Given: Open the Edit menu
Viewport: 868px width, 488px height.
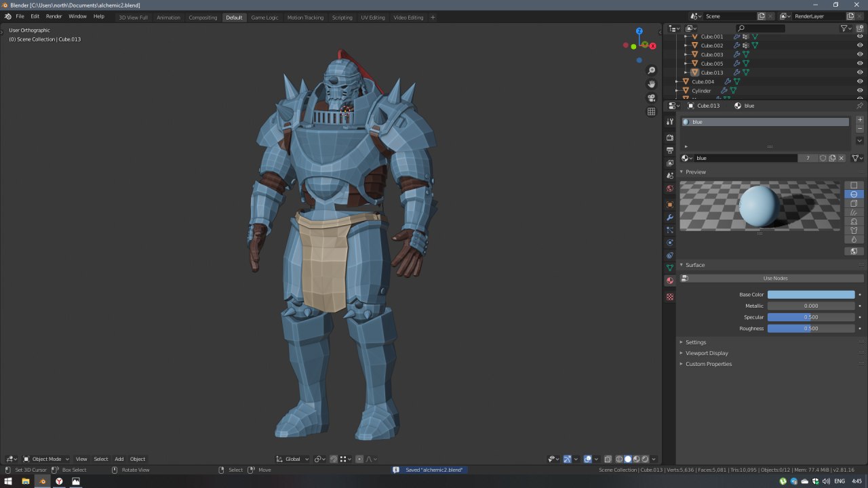Looking at the screenshot, I should tap(35, 16).
